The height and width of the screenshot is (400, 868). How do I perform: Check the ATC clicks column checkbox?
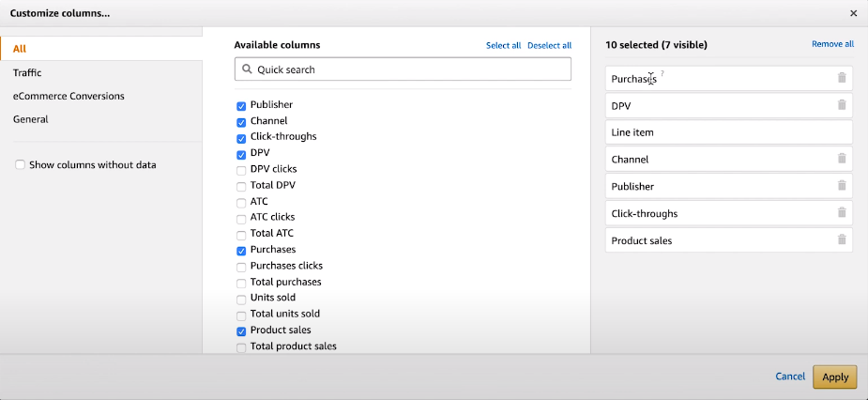click(241, 218)
